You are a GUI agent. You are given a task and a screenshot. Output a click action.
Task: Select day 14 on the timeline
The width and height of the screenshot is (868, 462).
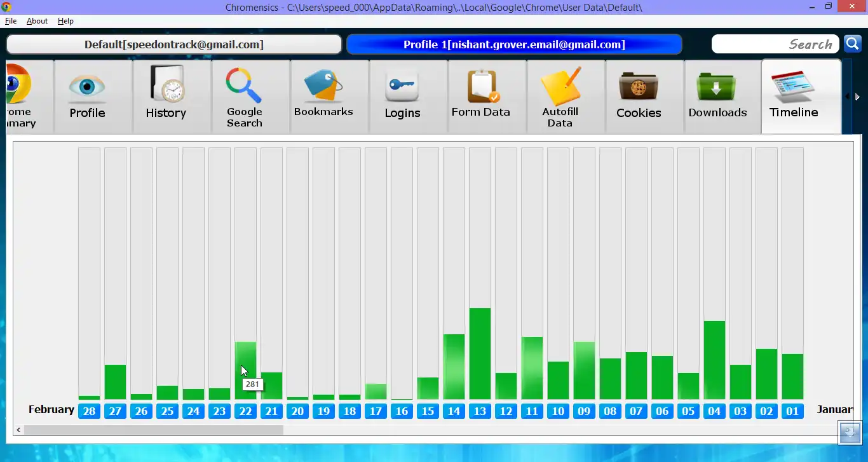point(454,411)
